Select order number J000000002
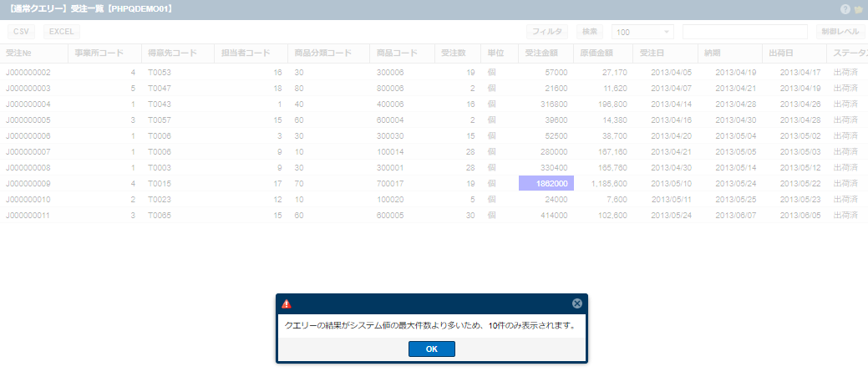Viewport: 868px width, 382px height. pos(28,73)
